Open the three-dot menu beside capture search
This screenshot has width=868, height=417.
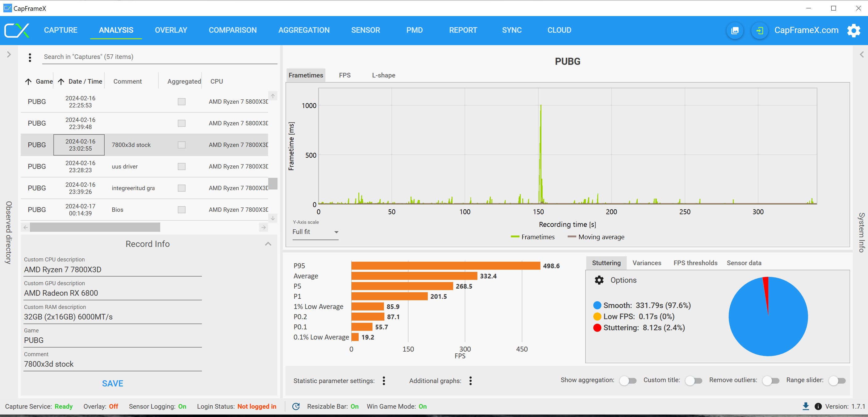coord(30,58)
